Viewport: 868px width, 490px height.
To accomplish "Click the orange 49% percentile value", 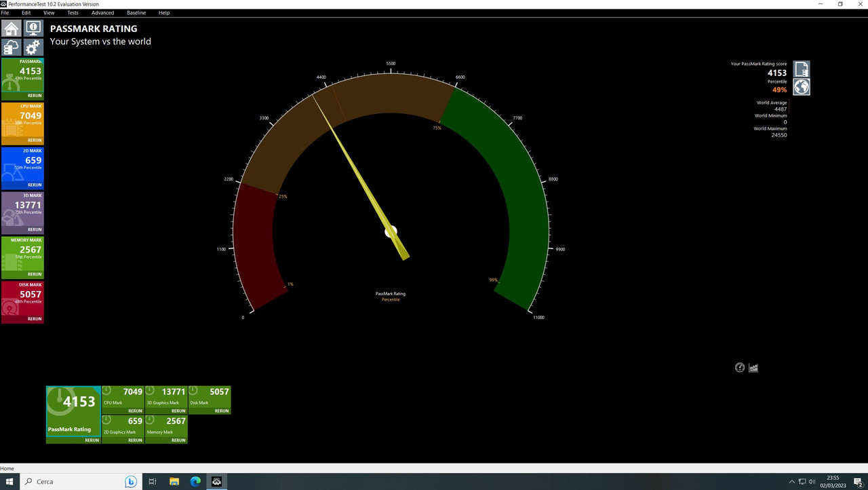I will pos(780,90).
